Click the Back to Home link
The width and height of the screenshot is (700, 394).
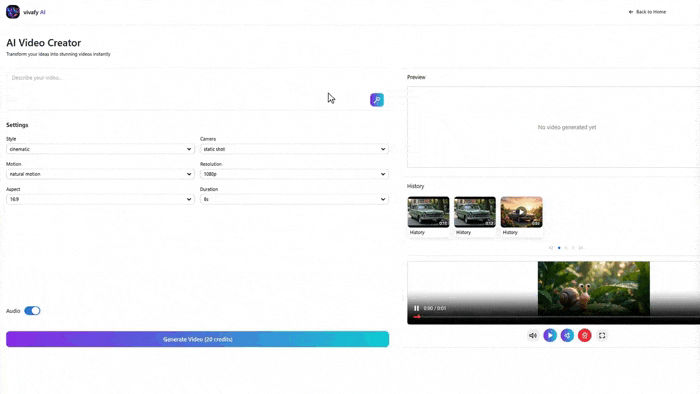tap(647, 12)
